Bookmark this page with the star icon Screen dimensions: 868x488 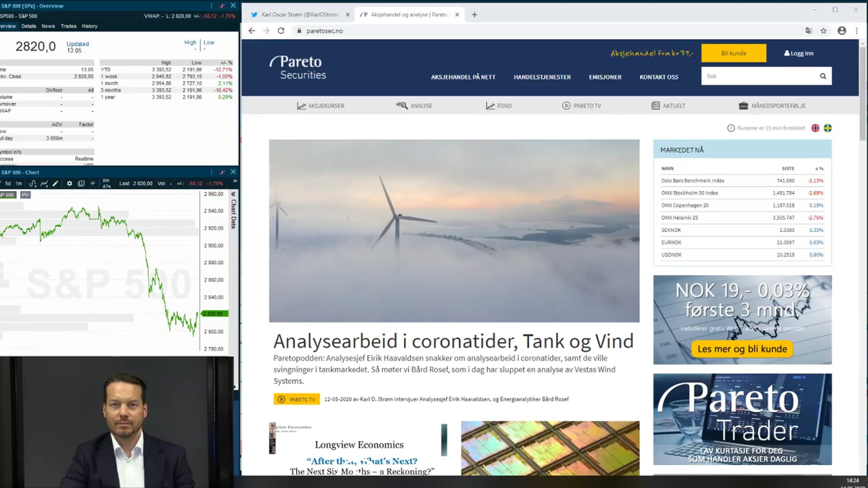[824, 31]
